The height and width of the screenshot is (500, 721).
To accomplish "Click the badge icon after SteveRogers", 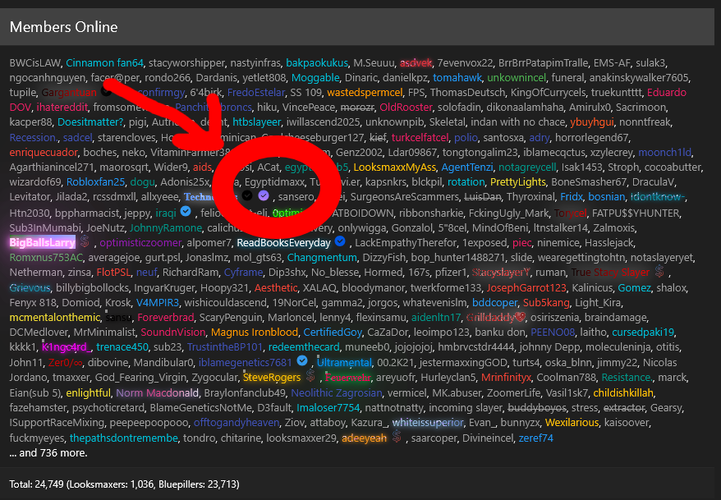I will pyautogui.click(x=310, y=378).
